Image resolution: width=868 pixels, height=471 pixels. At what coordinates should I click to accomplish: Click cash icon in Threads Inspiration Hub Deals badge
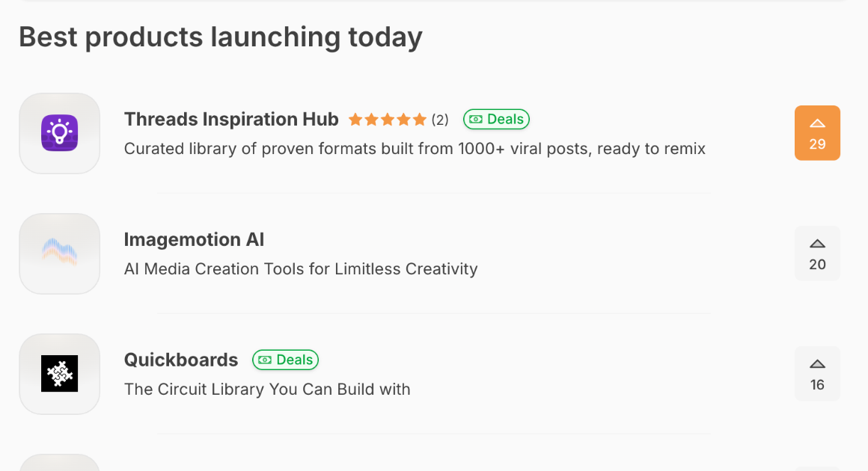[x=474, y=120]
